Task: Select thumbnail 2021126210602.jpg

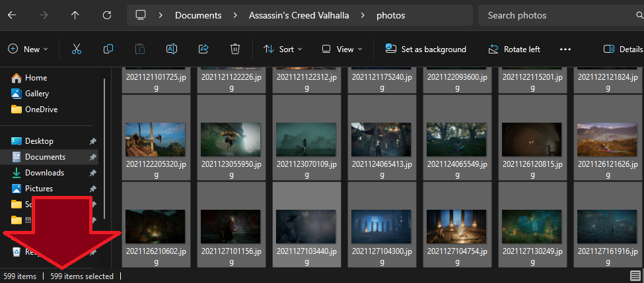Action: [156, 227]
